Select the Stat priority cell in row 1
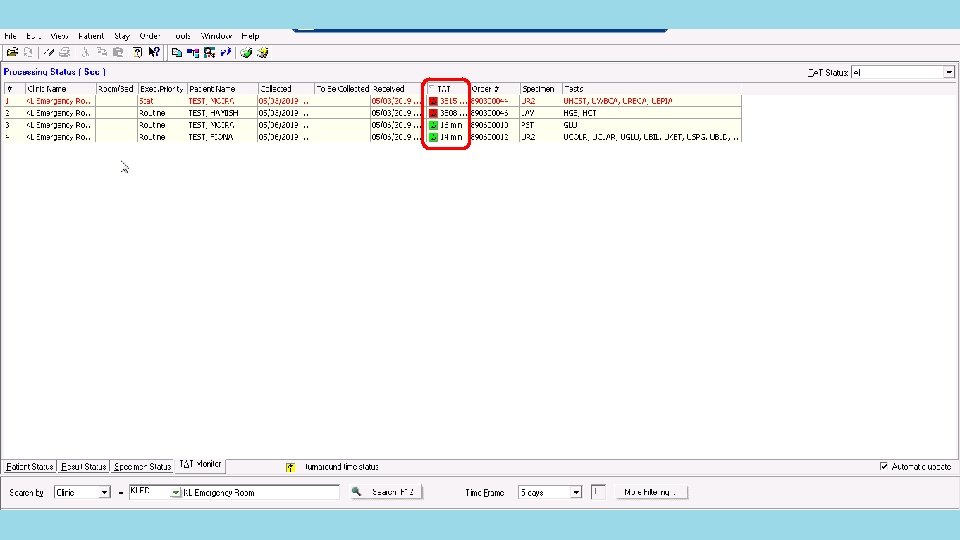This screenshot has width=960, height=540. [162, 101]
